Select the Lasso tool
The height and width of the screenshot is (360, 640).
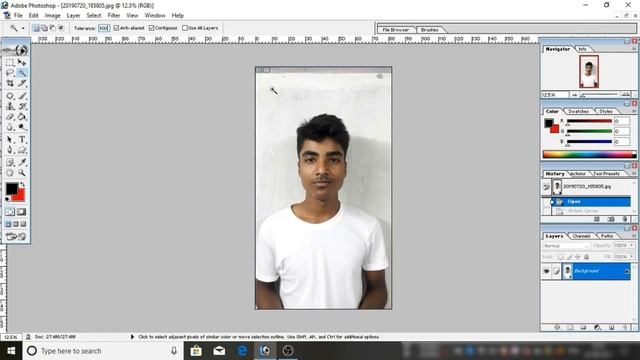point(10,73)
